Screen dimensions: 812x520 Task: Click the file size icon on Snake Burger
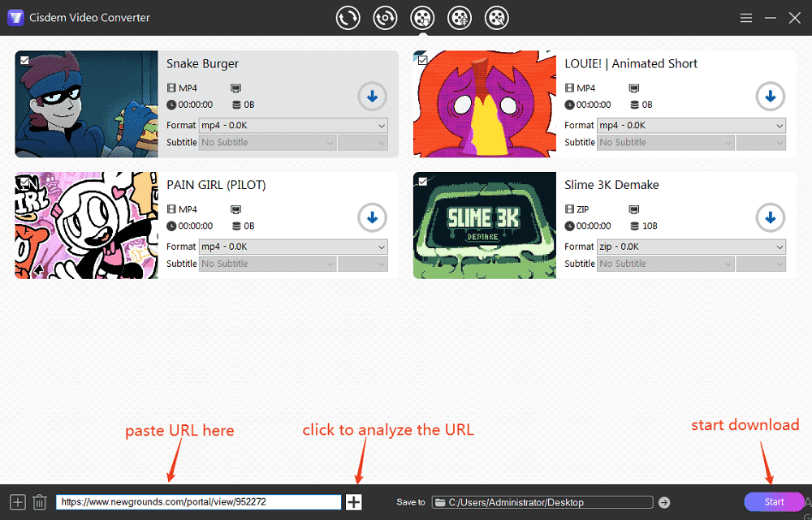pos(236,105)
